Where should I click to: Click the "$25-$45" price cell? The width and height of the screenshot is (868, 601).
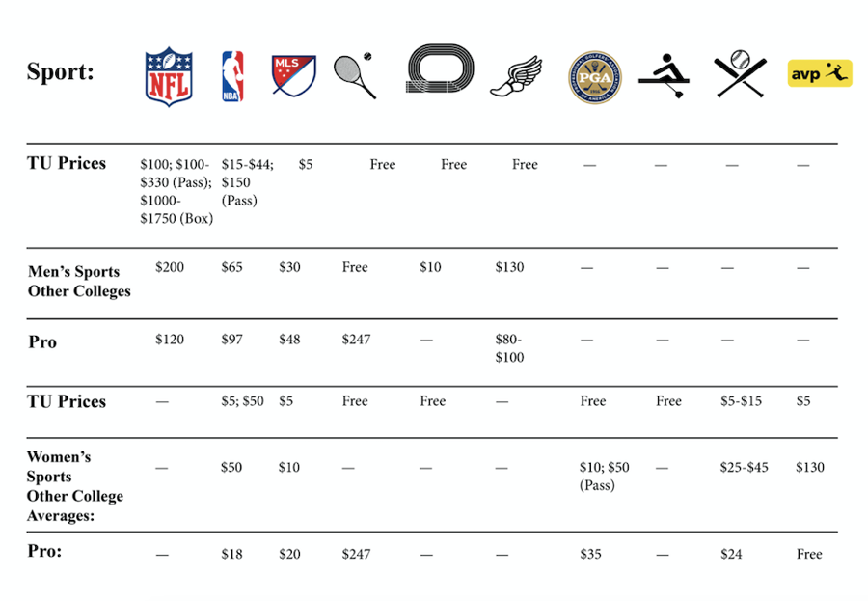click(744, 468)
